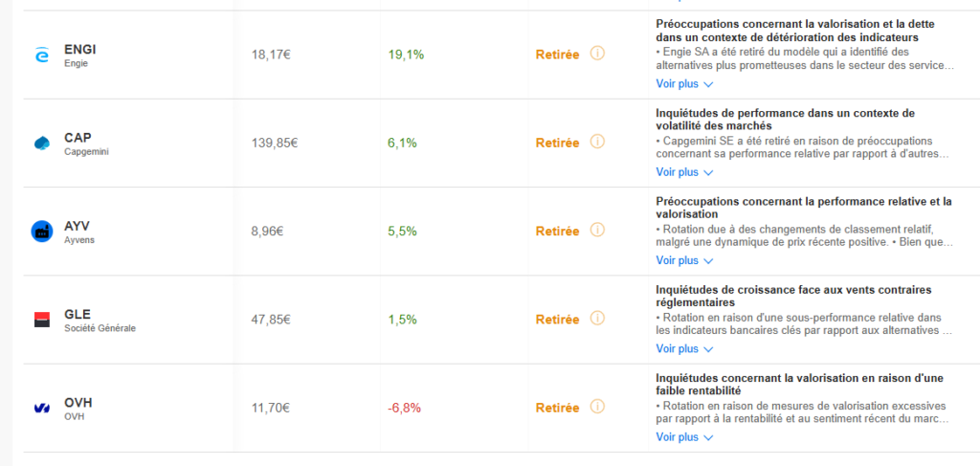Open the GLE ticker link
Screen dimensions: 980x466
click(78, 314)
